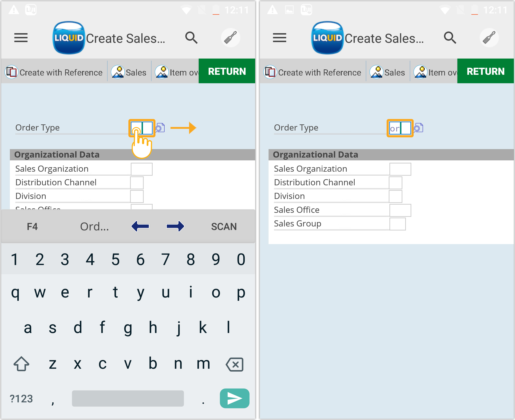Toggle the shift key on keyboard

tap(21, 364)
